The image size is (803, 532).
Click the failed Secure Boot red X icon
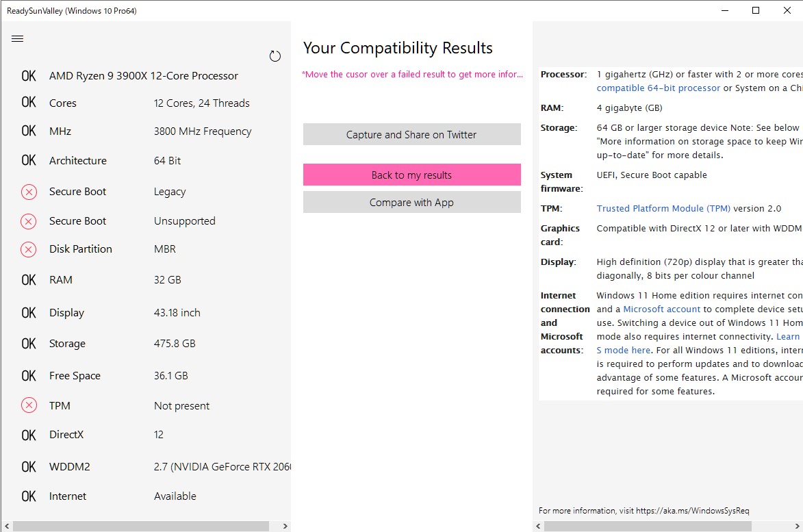click(x=29, y=192)
